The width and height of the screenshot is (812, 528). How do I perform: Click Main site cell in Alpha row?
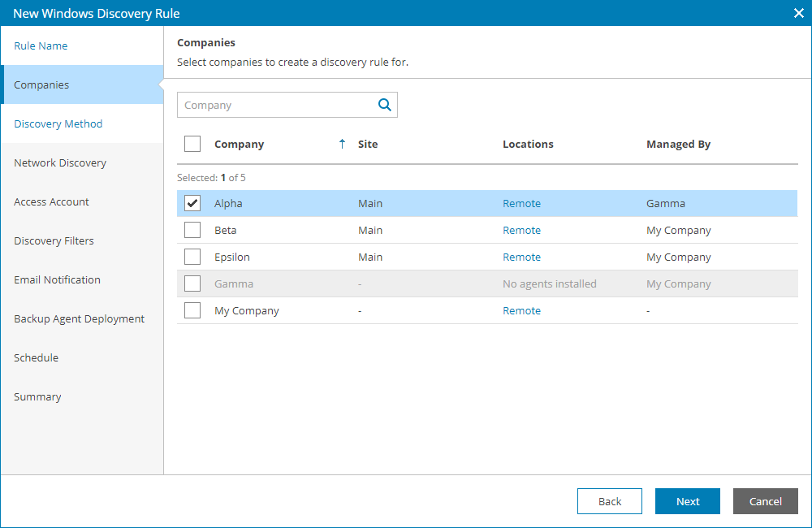pos(370,203)
